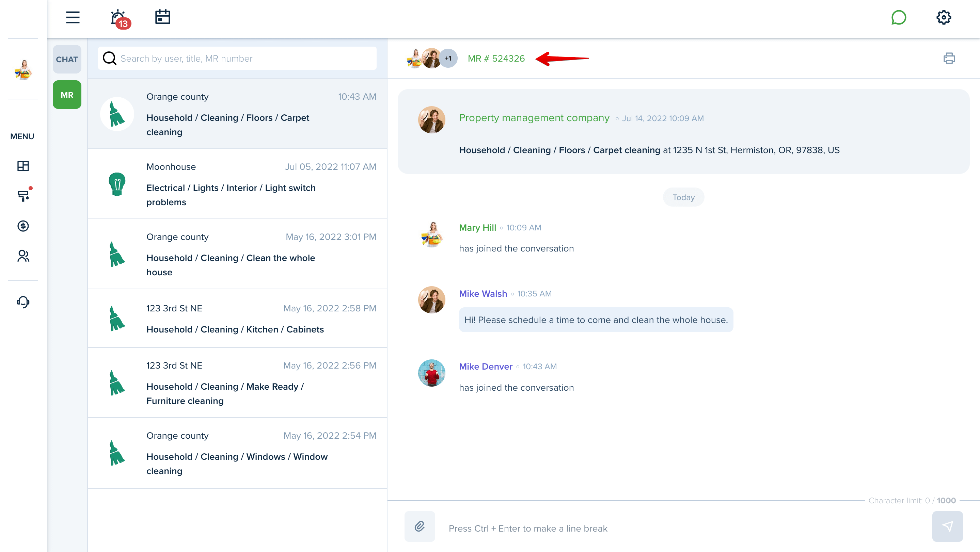
Task: Open MR # 524326 link
Action: coord(496,59)
